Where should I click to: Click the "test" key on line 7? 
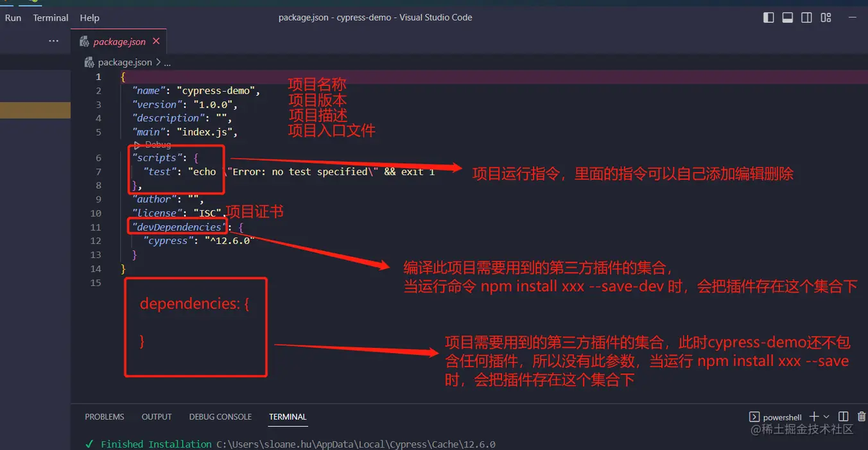(x=160, y=171)
